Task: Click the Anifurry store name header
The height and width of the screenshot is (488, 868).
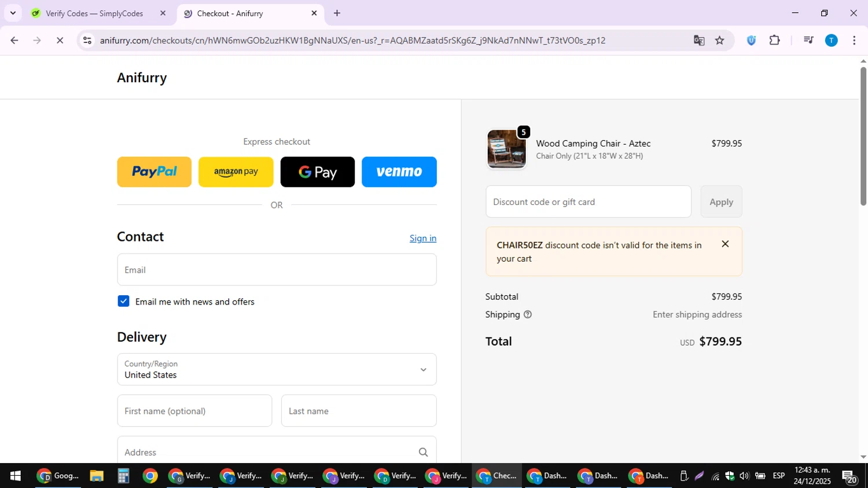Action: (142, 78)
